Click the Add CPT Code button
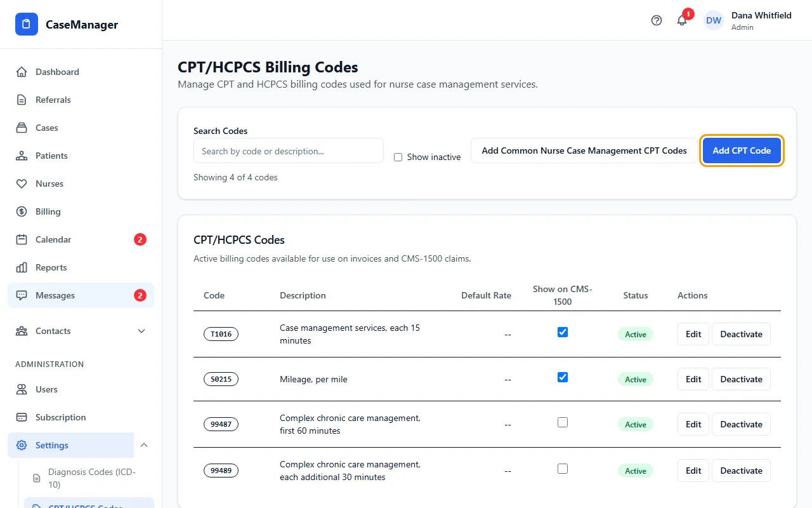 (742, 150)
